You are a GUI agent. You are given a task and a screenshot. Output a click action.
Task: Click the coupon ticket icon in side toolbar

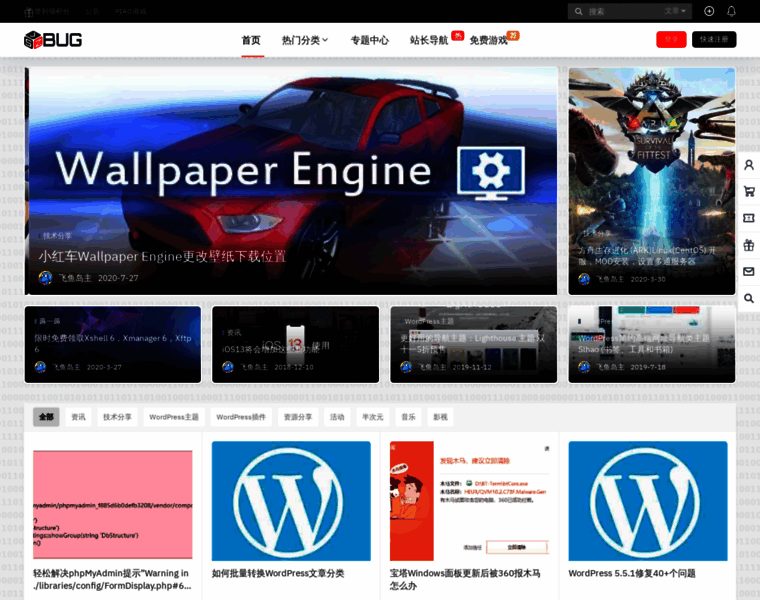(x=749, y=218)
